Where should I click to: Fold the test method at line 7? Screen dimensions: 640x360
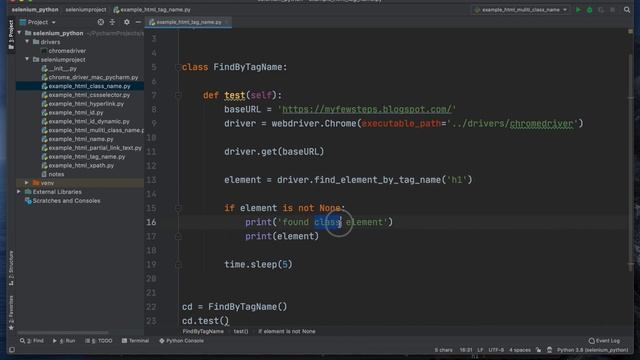[178, 96]
